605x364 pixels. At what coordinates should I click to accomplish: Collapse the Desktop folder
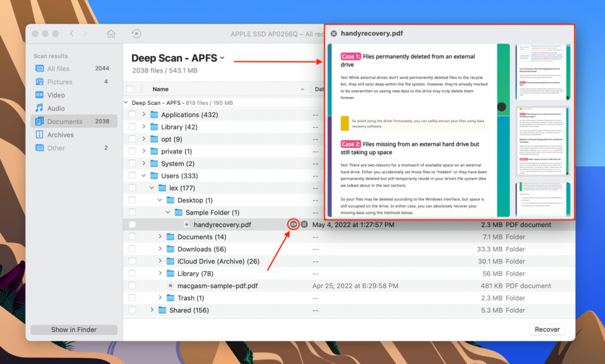point(160,200)
